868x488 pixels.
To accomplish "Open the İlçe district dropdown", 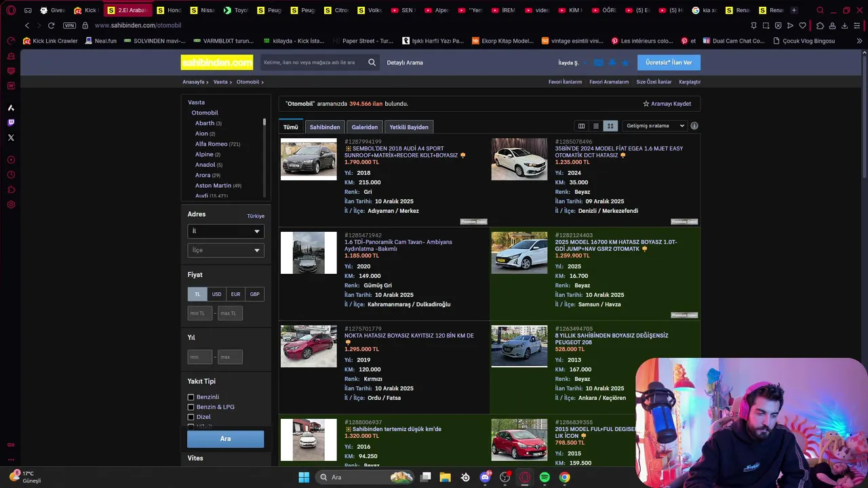I will (226, 250).
